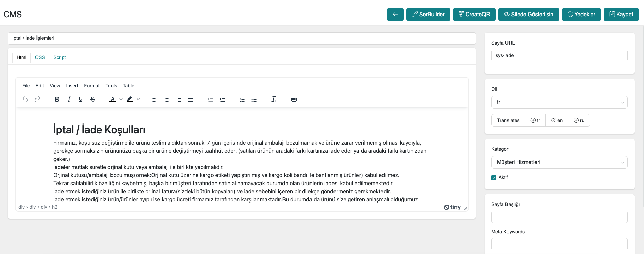644x254 pixels.
Task: Open the highlight color dropdown arrow
Action: (138, 99)
